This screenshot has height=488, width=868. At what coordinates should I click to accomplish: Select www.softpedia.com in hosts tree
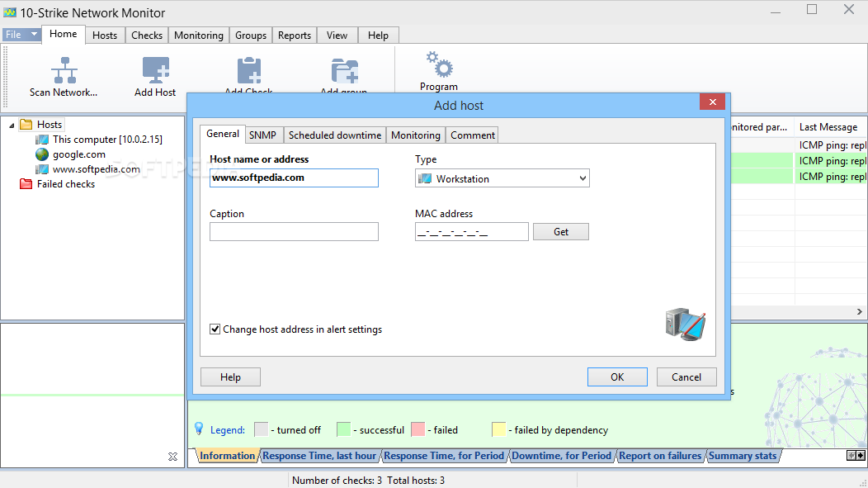pos(97,169)
